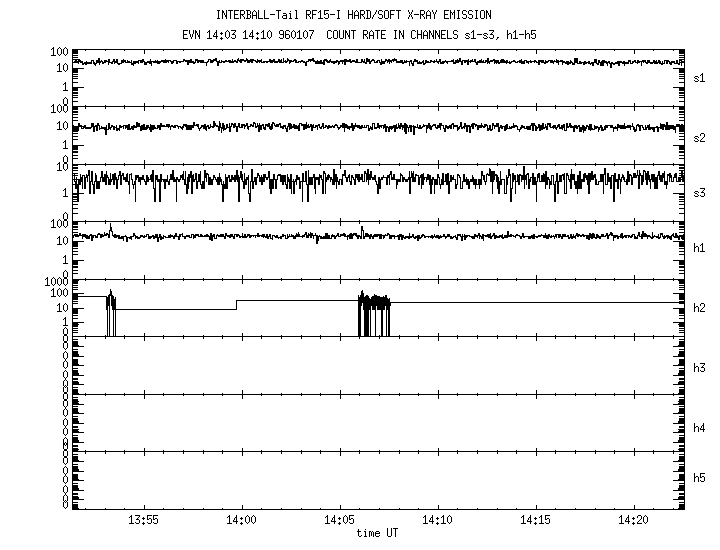Screen dimensions: 720x550
Task: Click the h2 channel label
Action: click(700, 308)
